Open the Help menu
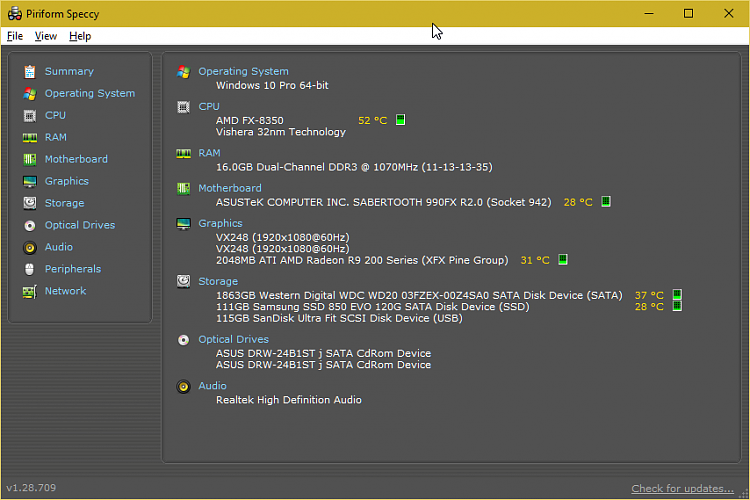 (x=80, y=36)
